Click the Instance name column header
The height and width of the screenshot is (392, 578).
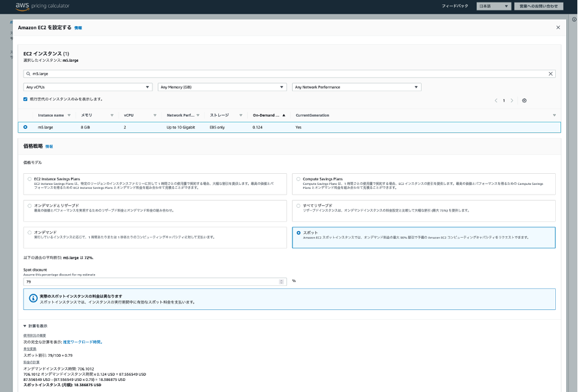[x=51, y=115]
